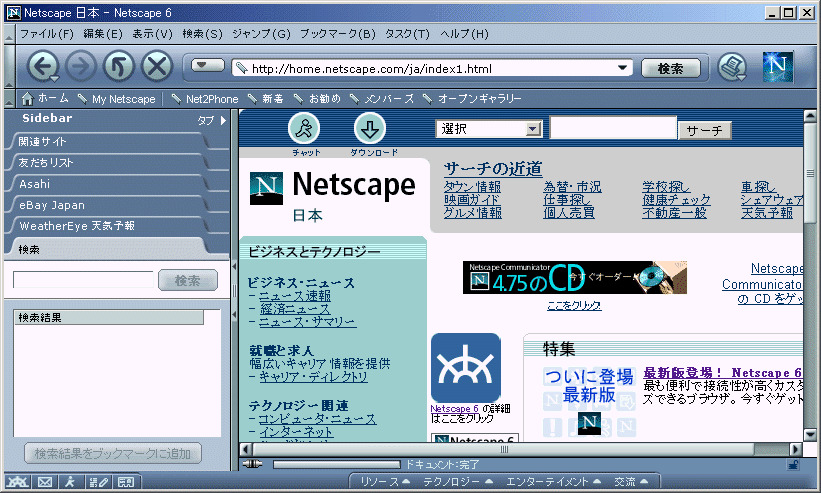
Task: Open Instant Messenger running-man icon in task bar
Action: coord(70,482)
